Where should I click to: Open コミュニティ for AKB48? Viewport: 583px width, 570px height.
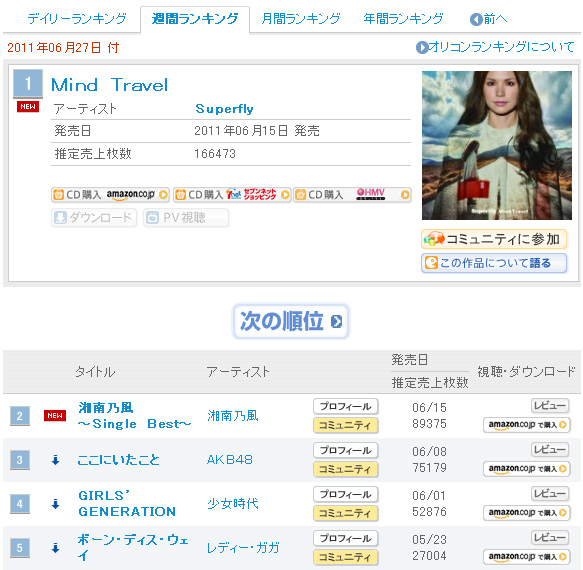[x=346, y=469]
